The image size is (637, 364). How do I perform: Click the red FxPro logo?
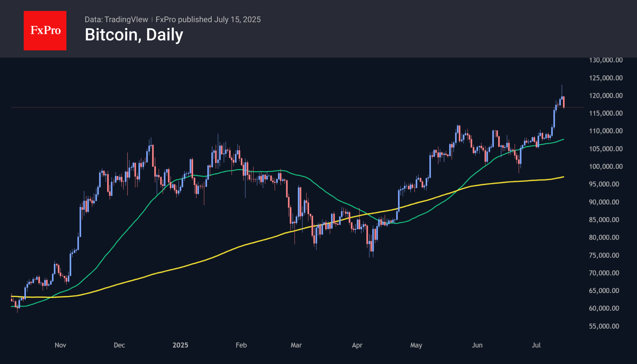(45, 30)
